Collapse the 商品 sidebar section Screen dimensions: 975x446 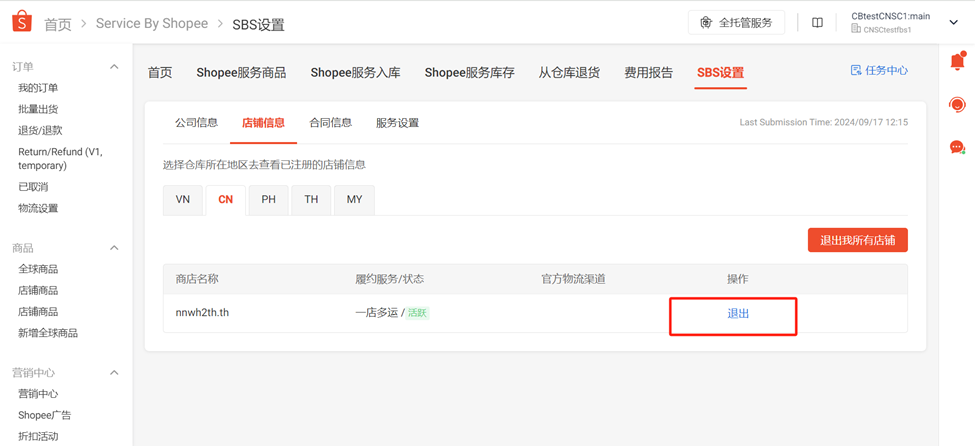[114, 248]
